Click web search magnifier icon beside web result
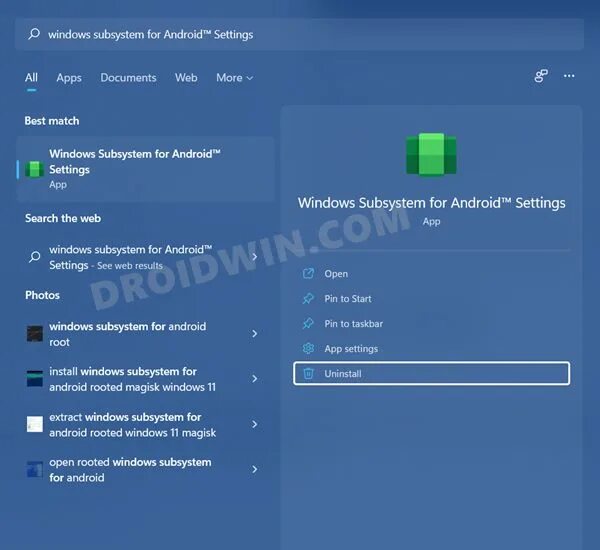This screenshot has width=600, height=550. (x=34, y=257)
